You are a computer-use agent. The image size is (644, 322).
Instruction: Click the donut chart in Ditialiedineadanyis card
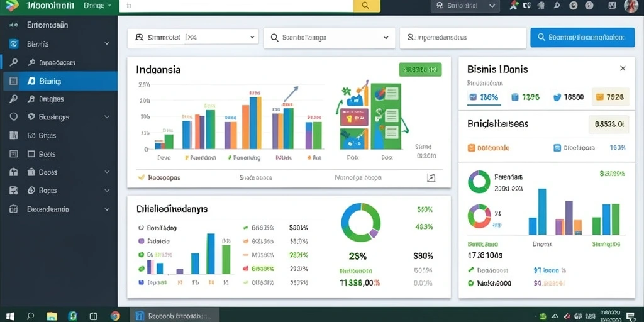click(360, 222)
